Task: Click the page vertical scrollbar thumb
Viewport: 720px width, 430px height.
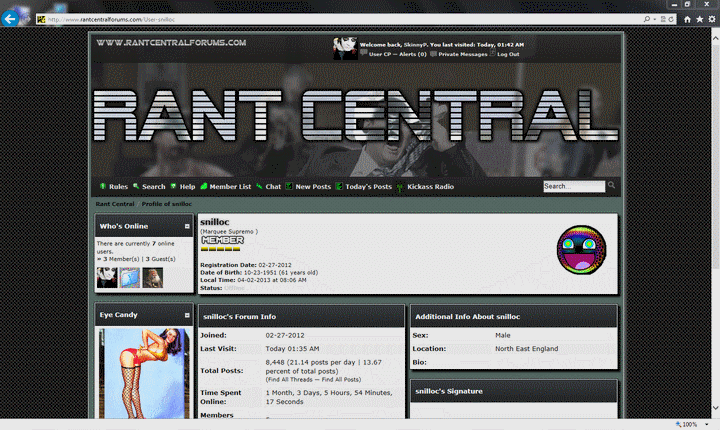Action: [715, 156]
